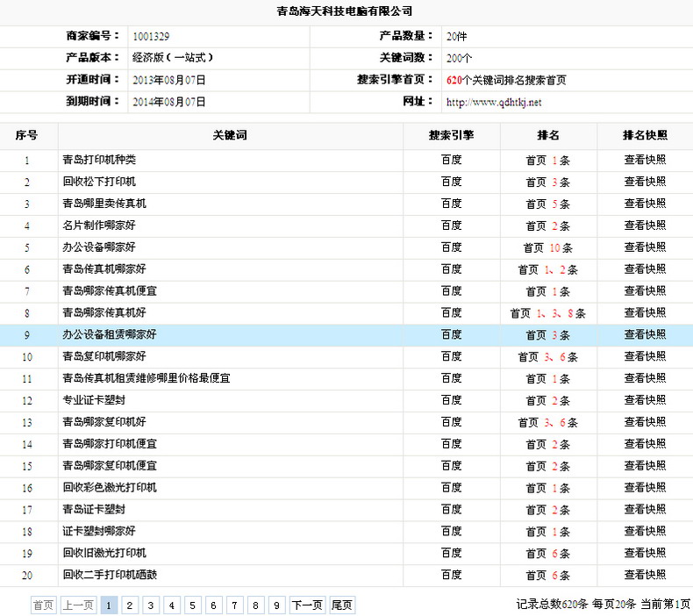
Task: Click ranking 首页 10 条 for 办公设备哪家好
Action: (x=548, y=248)
